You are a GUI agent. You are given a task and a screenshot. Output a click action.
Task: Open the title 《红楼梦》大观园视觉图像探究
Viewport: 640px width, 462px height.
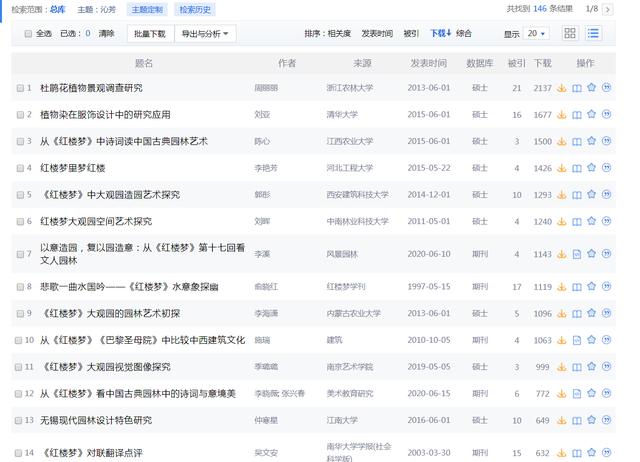pos(106,367)
